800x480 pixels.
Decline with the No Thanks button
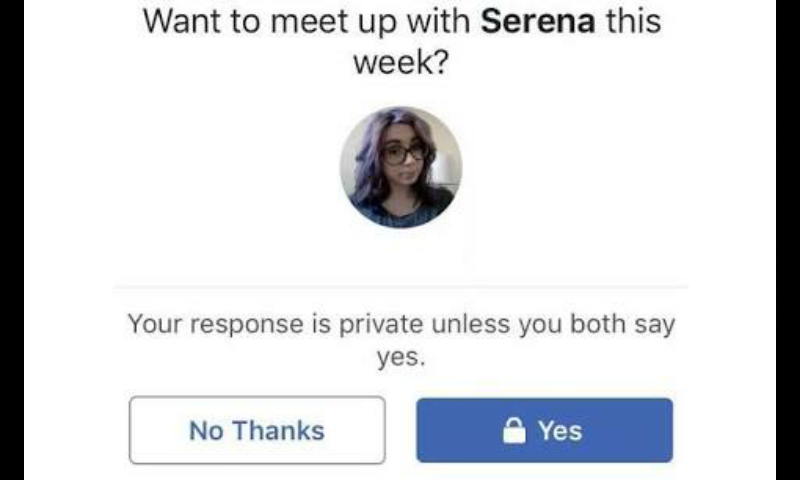tap(257, 430)
